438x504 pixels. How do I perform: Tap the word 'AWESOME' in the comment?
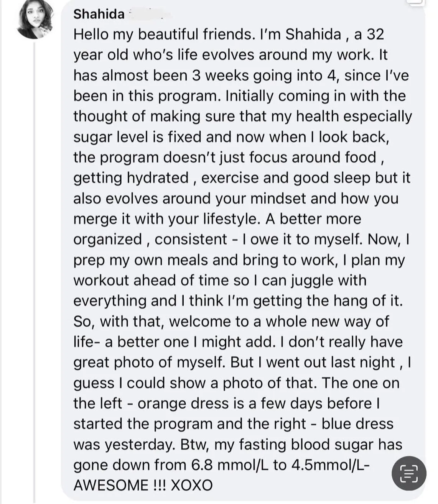110,485
